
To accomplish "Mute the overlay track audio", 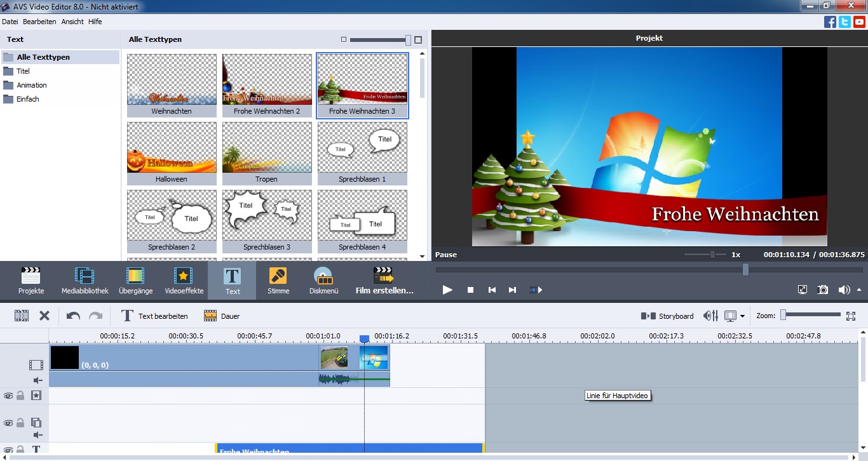I will click(37, 435).
